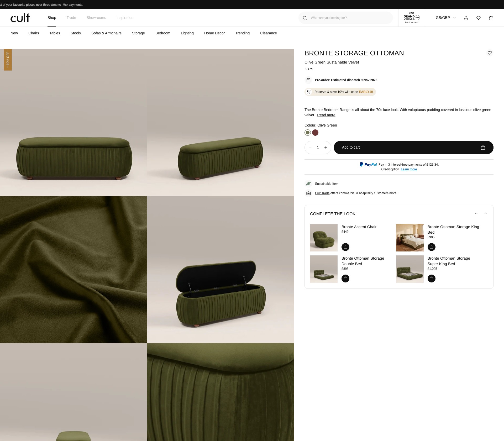Screen dimensions: 504x441
Task: Click the cult logo
Action: [20, 18]
